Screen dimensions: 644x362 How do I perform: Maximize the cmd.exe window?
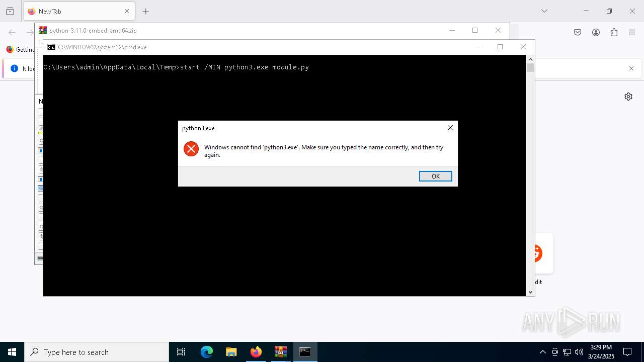(500, 47)
